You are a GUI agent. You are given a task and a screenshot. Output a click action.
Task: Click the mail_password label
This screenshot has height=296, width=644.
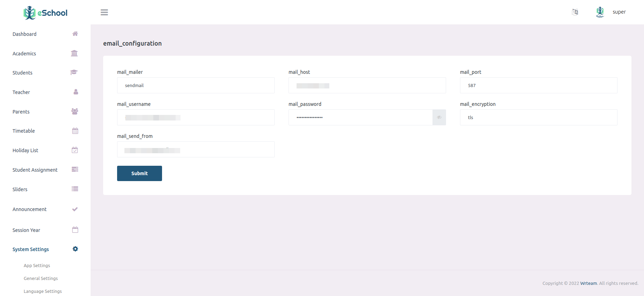(305, 104)
